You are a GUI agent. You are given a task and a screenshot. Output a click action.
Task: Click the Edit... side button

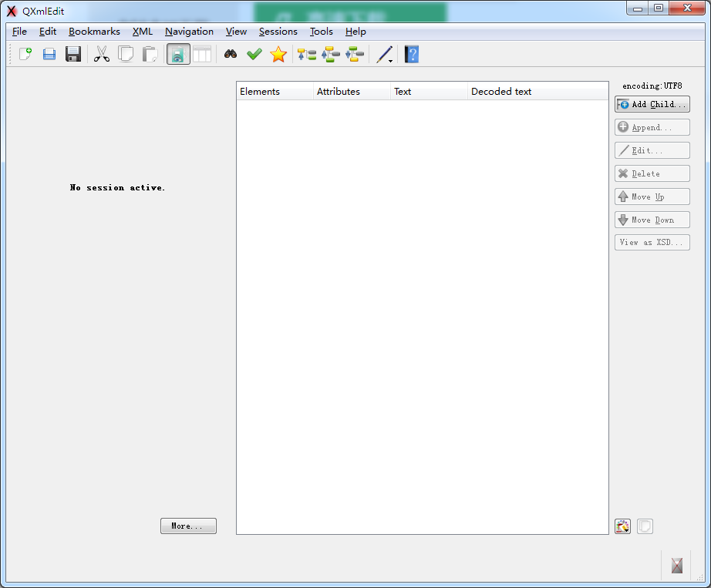(x=652, y=150)
